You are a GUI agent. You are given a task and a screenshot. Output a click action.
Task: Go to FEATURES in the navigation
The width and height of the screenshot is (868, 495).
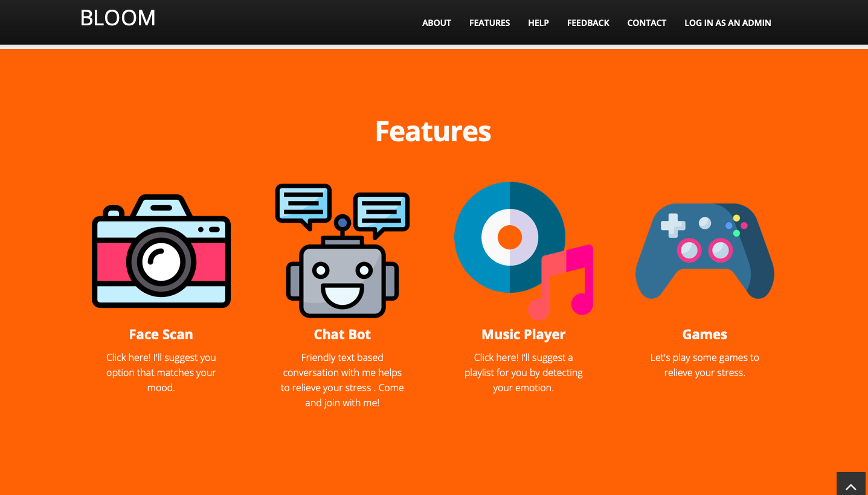click(x=490, y=23)
